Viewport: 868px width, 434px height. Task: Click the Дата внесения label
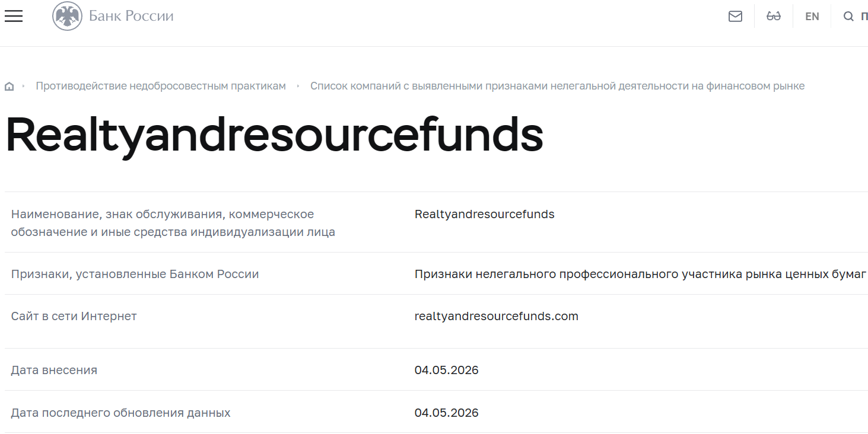click(x=54, y=370)
